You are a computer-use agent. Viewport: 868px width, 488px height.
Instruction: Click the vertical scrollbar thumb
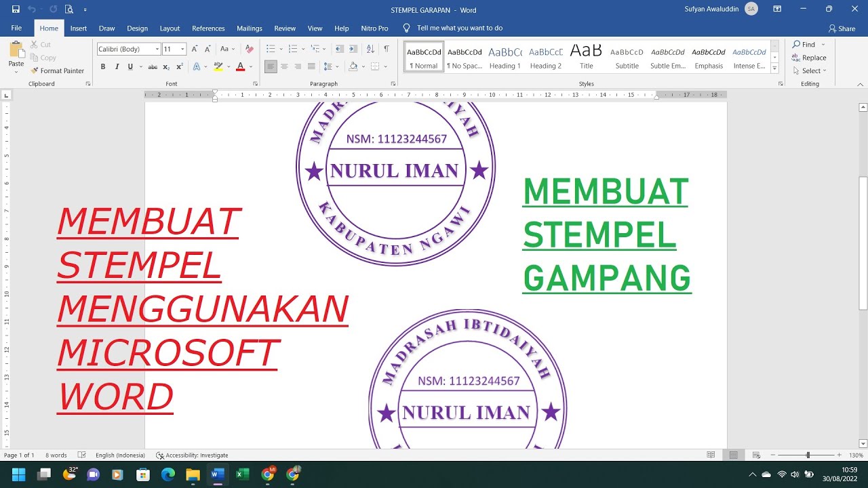863,244
